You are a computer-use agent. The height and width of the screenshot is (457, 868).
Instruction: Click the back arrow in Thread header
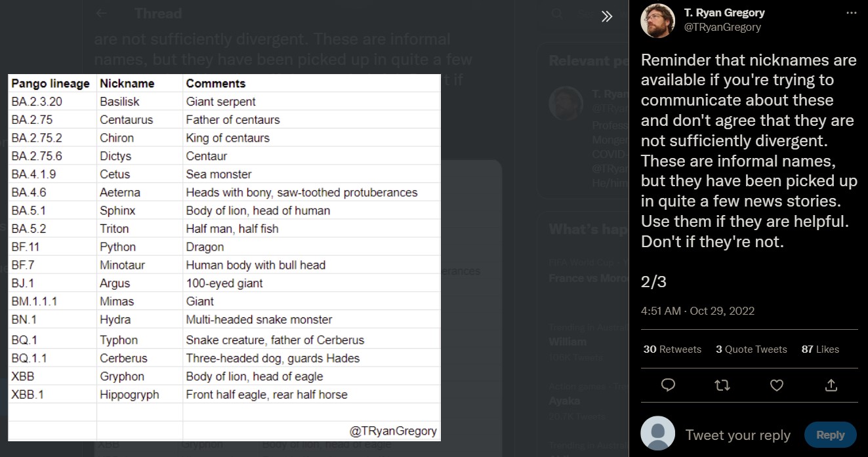tap(101, 14)
